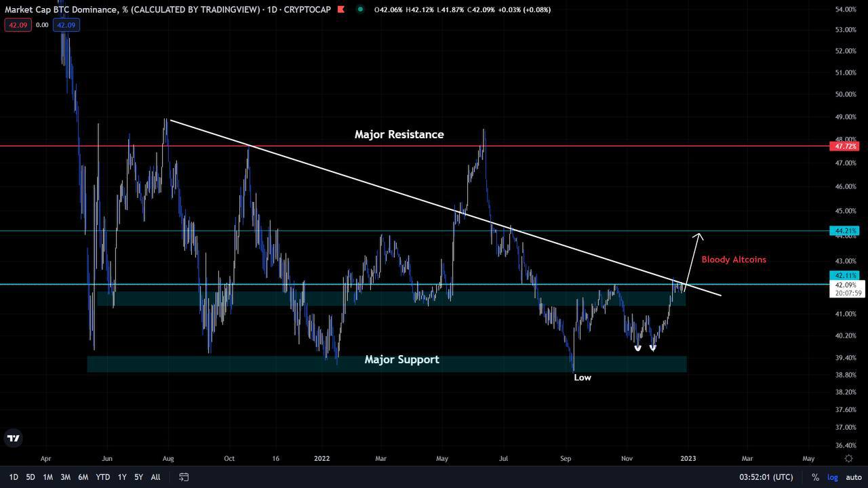Image resolution: width=868 pixels, height=488 pixels.
Task: Open chart settings gear icon
Action: click(848, 459)
